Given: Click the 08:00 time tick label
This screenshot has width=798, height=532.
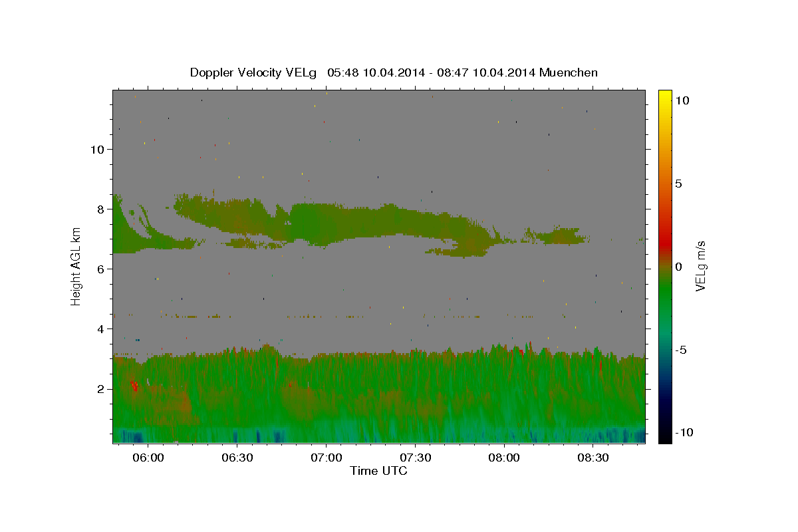Looking at the screenshot, I should tap(504, 458).
